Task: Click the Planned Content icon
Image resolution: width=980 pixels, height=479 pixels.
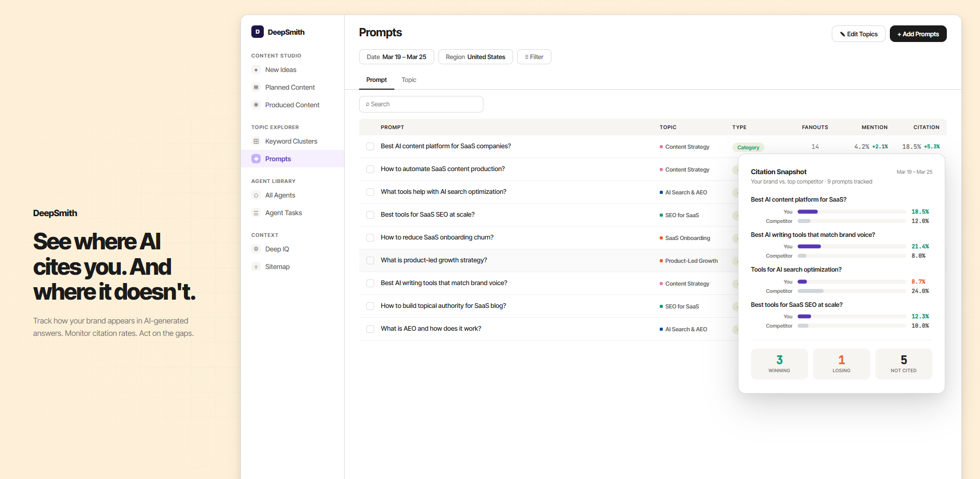Action: tap(256, 88)
